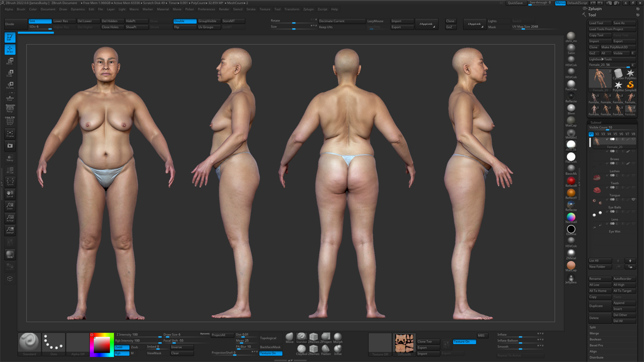644x362 pixels.
Task: Expand the Boolean section
Action: (595, 339)
